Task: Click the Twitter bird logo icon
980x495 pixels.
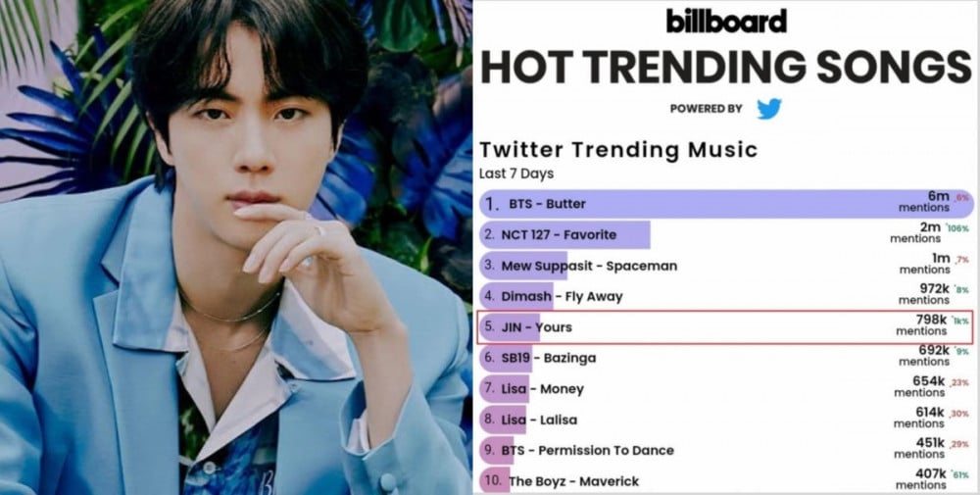Action: [x=768, y=109]
